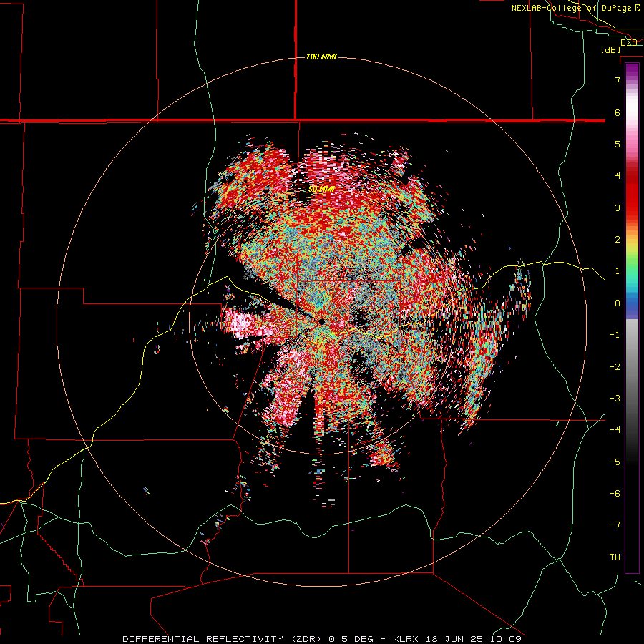The width and height of the screenshot is (644, 644).
Task: Click the scale value 6
Action: click(x=618, y=112)
